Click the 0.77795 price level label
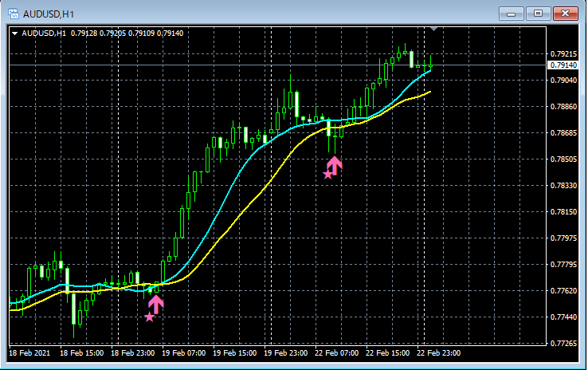The image size is (588, 370). pyautogui.click(x=563, y=265)
